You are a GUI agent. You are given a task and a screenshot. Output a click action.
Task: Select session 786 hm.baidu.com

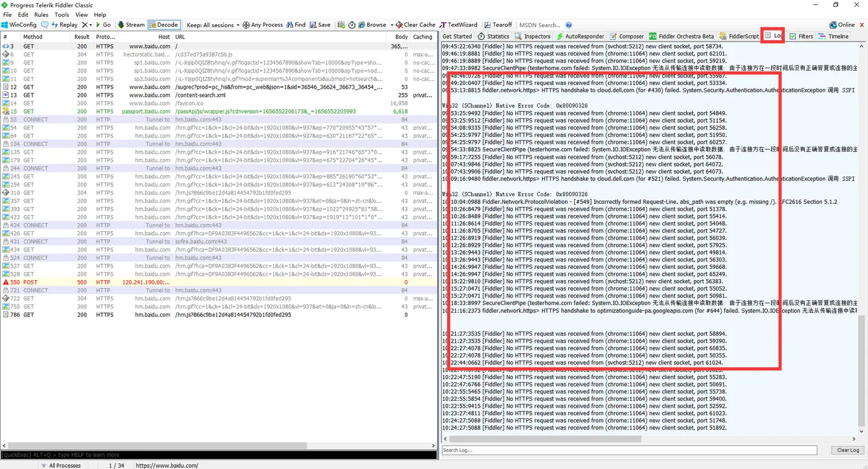[x=218, y=315]
